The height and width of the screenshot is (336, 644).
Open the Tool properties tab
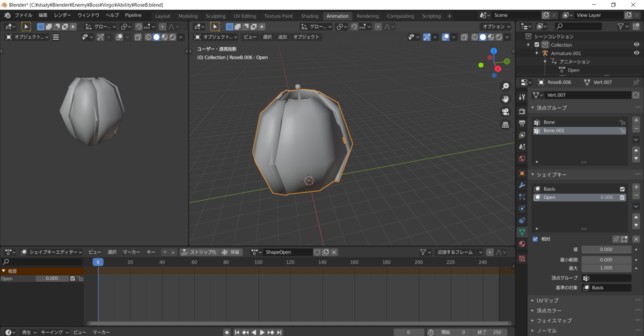click(x=522, y=97)
